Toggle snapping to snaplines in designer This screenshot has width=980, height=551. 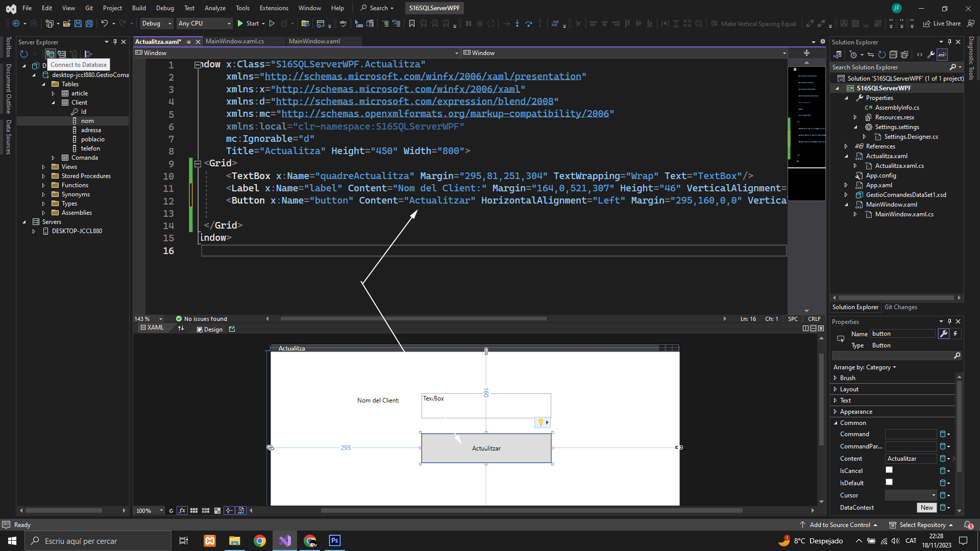point(229,510)
